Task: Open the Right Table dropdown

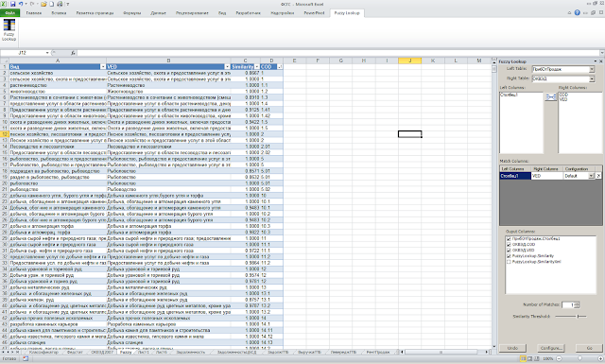Action: click(x=592, y=78)
